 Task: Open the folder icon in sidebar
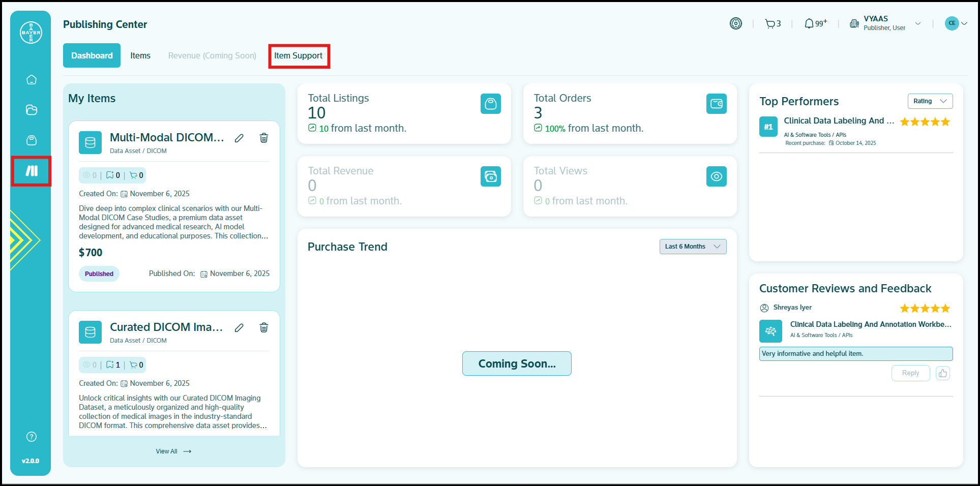pos(32,110)
